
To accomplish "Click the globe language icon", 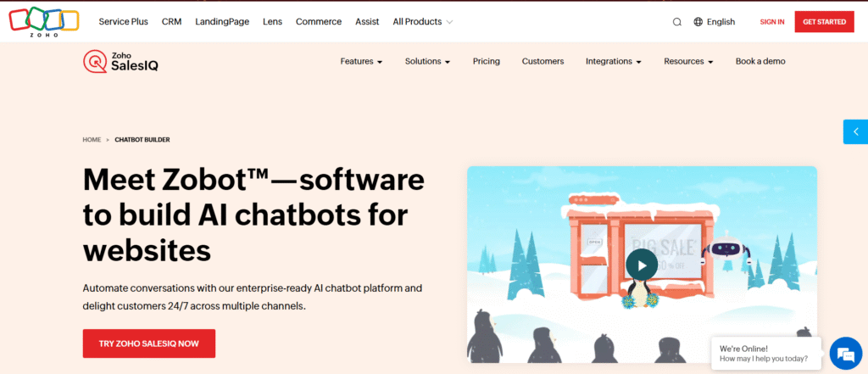I will [698, 22].
